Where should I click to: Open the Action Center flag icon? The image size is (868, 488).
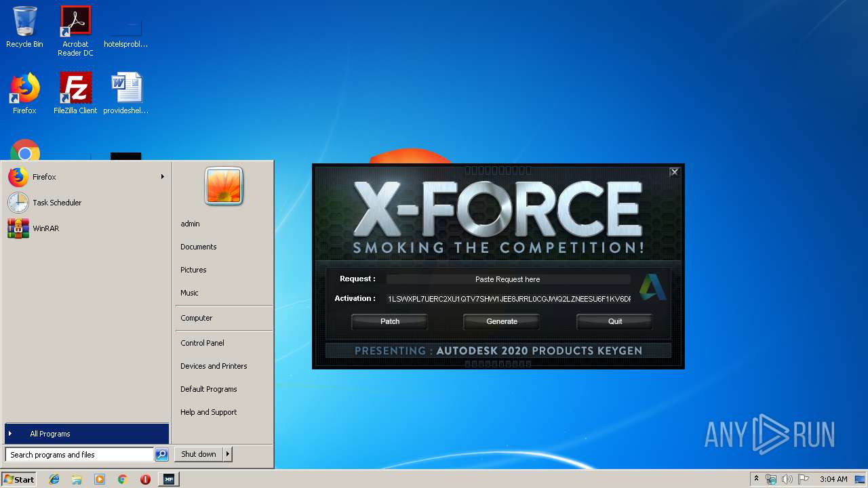tap(804, 479)
